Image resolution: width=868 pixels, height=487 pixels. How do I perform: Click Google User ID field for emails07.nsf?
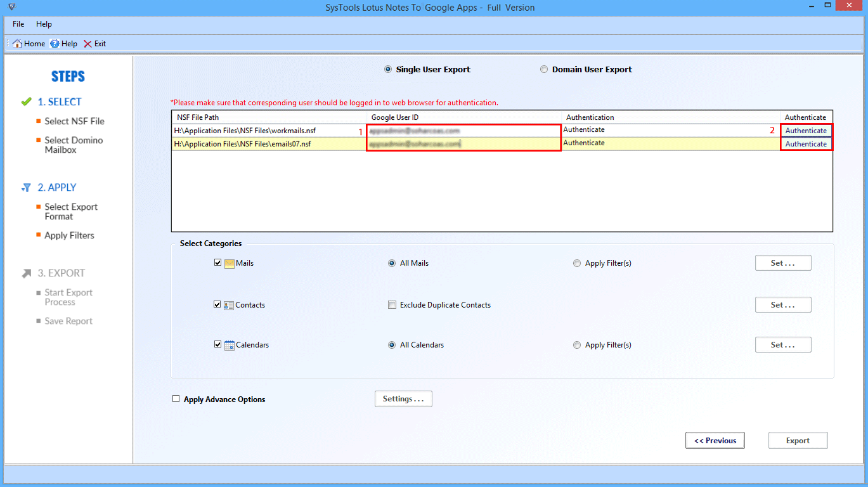tap(463, 144)
